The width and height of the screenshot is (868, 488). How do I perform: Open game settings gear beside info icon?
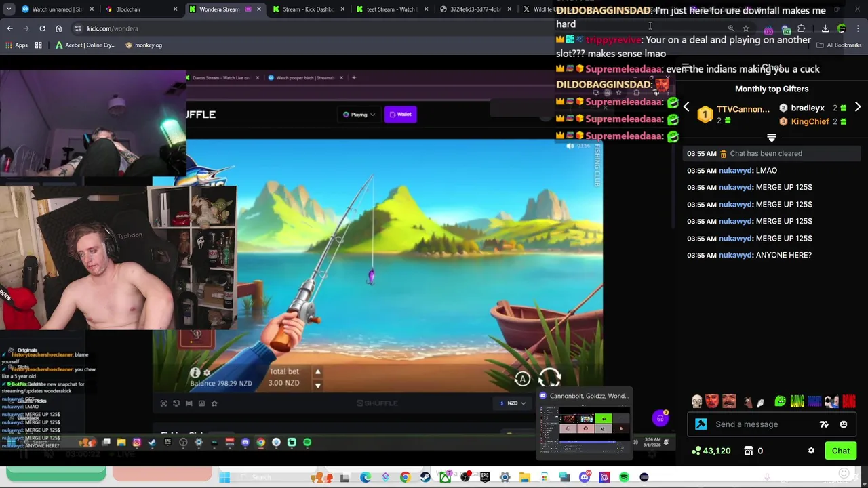click(x=207, y=373)
